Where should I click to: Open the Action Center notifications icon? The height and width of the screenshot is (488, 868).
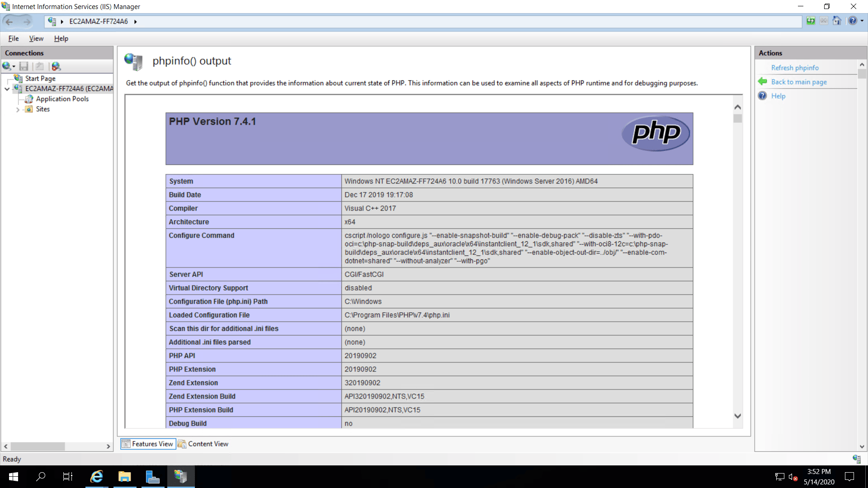[849, 477]
